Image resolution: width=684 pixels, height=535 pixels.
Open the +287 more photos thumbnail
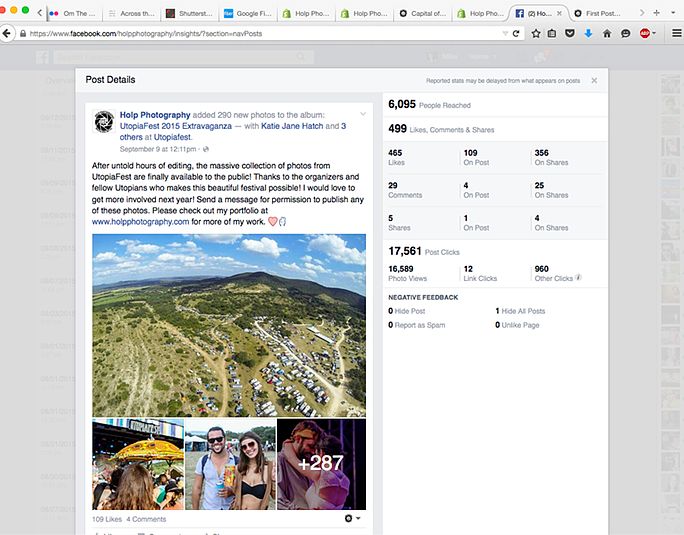(x=321, y=464)
